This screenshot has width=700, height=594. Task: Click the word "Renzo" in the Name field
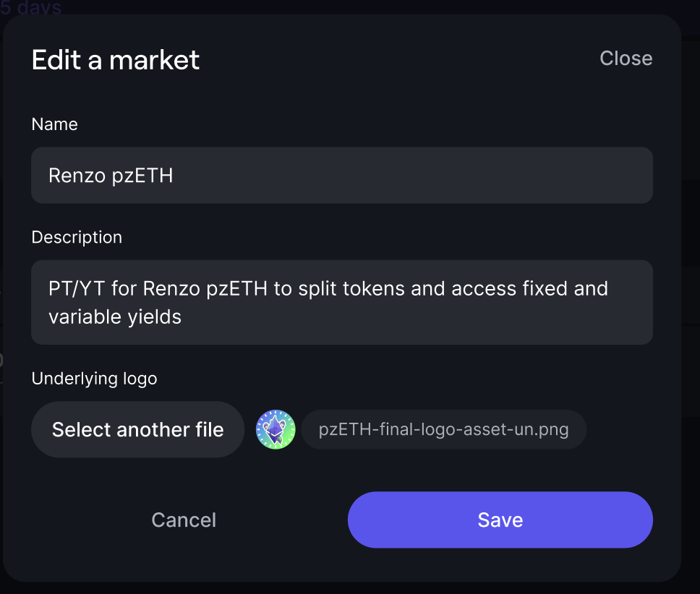pos(77,176)
